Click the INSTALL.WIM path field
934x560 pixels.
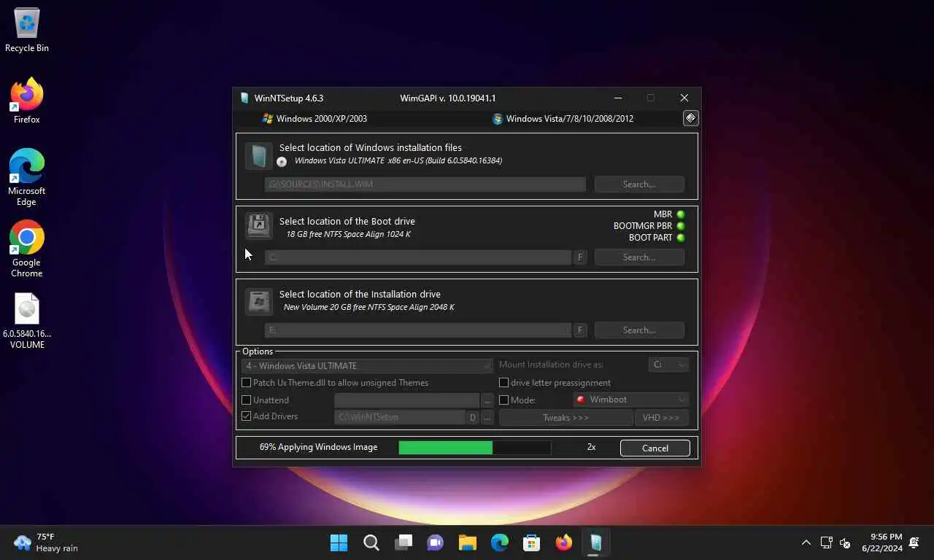pyautogui.click(x=425, y=184)
